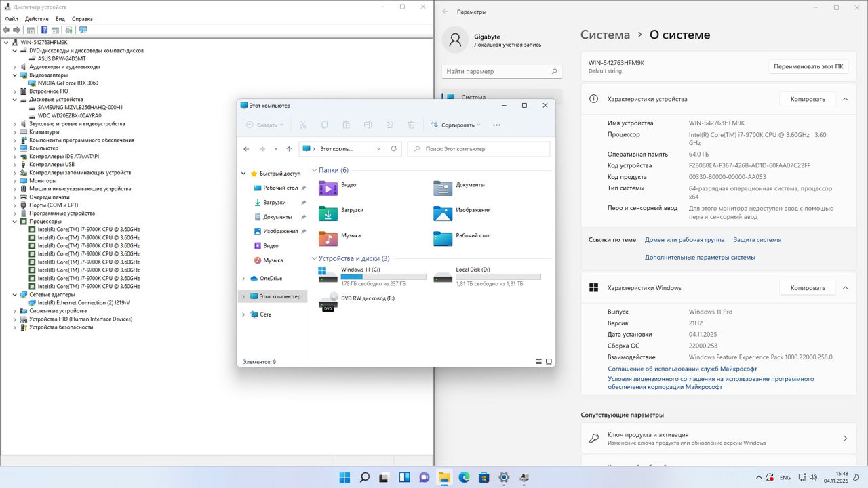Click scan for hardware changes monitor icon
The height and width of the screenshot is (488, 868).
[83, 30]
